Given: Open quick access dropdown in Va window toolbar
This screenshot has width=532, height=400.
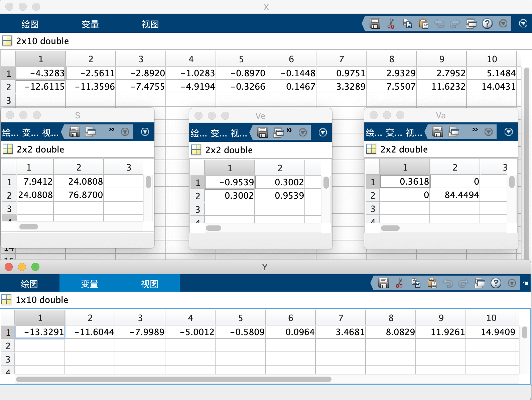Looking at the screenshot, I should click(x=489, y=132).
